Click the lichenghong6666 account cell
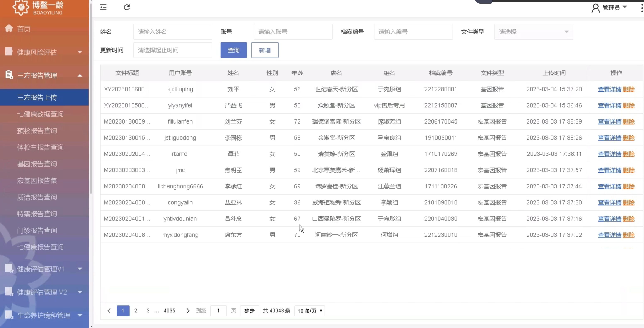 coord(180,186)
